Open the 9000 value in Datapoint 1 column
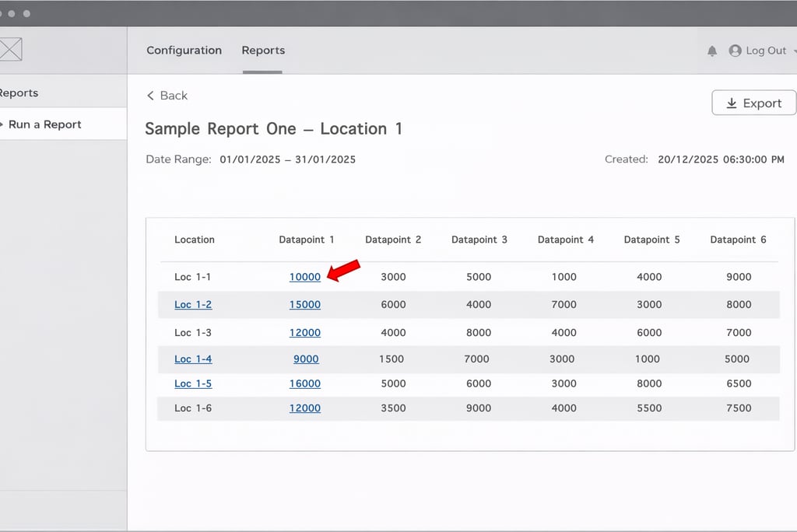797x532 pixels. tap(306, 359)
